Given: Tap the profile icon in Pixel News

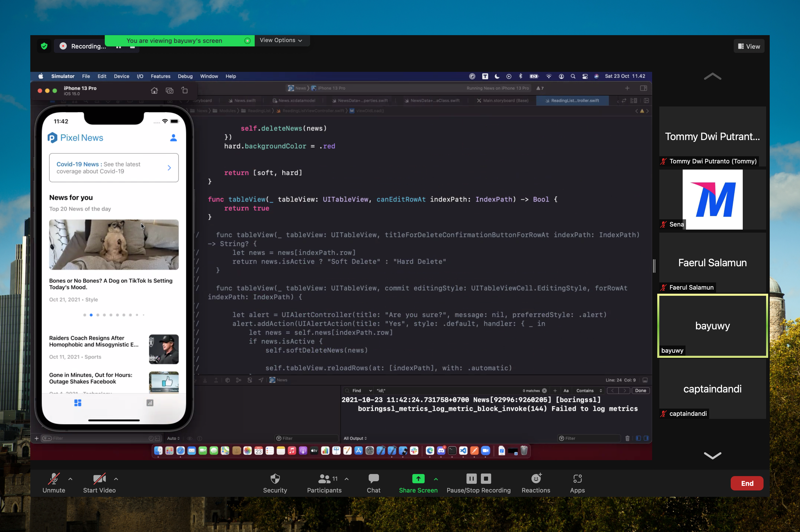Looking at the screenshot, I should tap(173, 137).
